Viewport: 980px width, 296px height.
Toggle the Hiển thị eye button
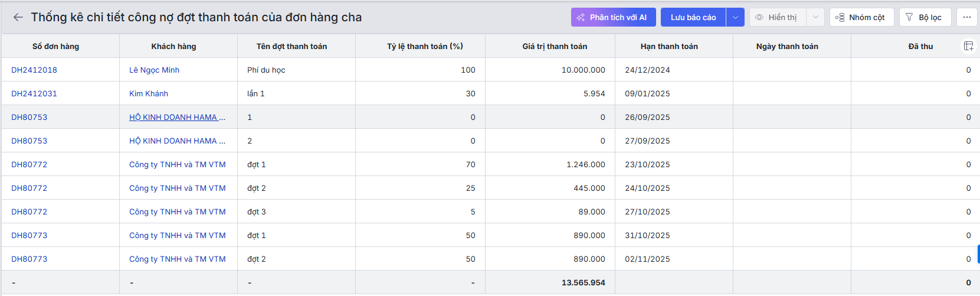click(776, 17)
